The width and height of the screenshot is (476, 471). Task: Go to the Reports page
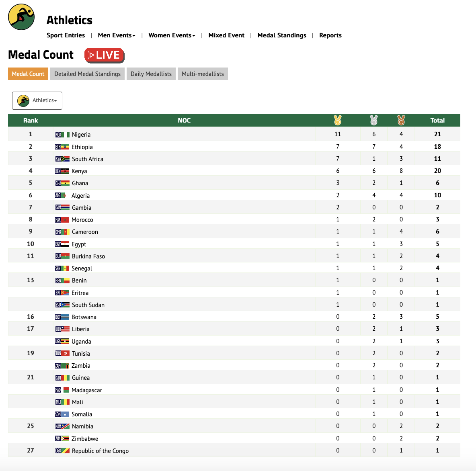pos(330,35)
